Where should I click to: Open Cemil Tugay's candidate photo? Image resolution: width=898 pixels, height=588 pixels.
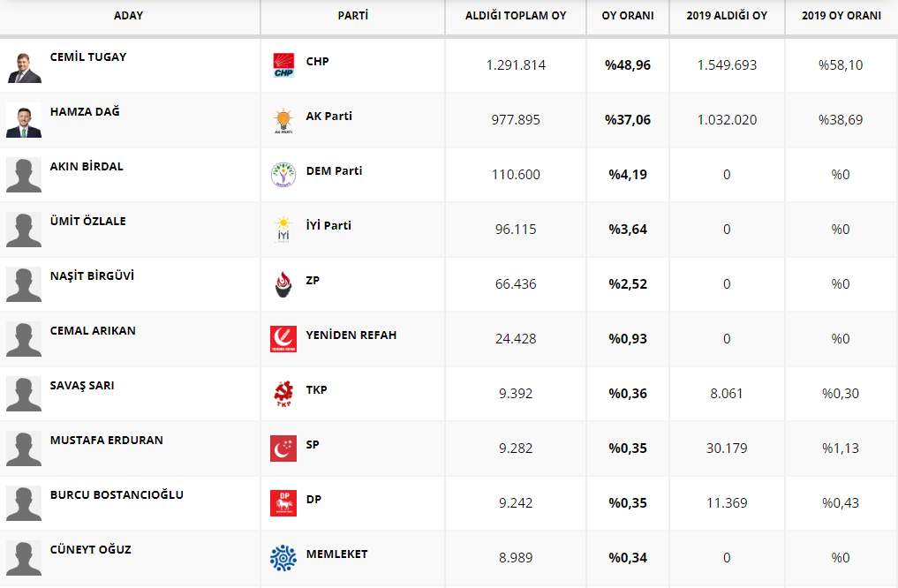24,65
